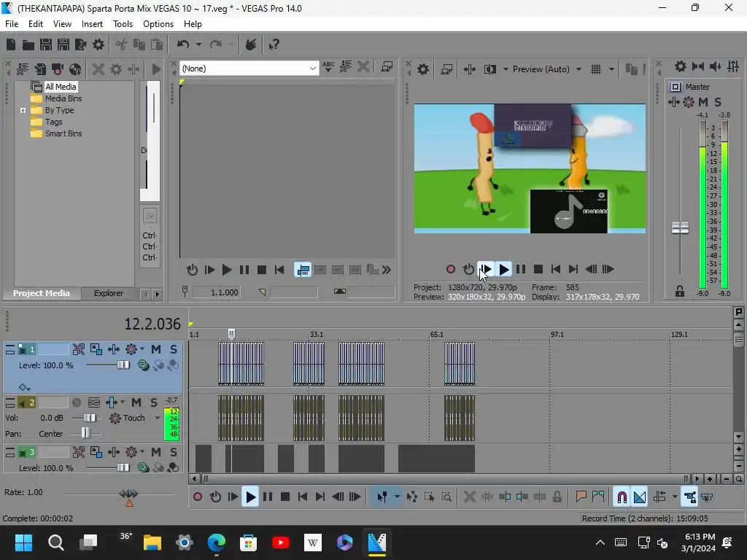Image resolution: width=747 pixels, height=560 pixels.
Task: Open the (None) trimmer media dropdown
Action: pos(249,69)
